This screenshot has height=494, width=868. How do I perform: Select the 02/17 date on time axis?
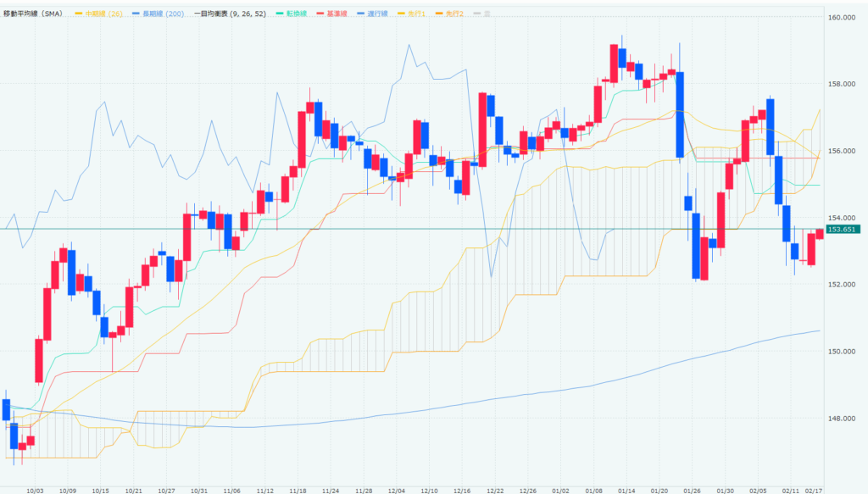(x=813, y=489)
